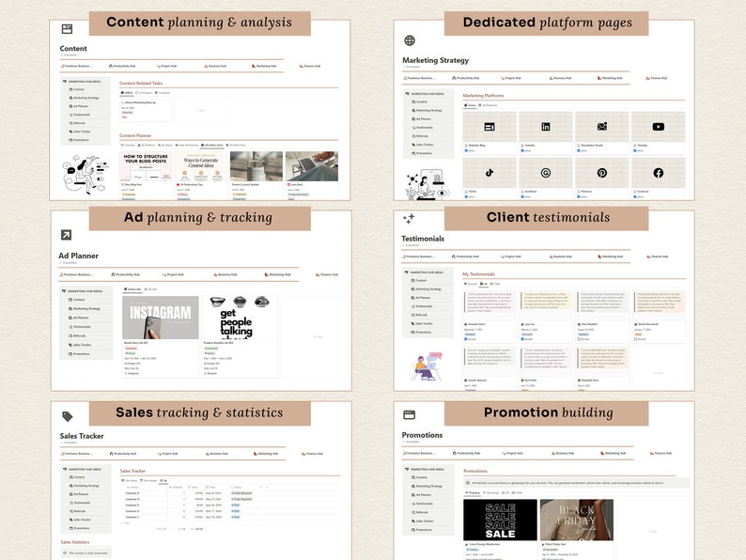746x560 pixels.
Task: Click Business Hub icon on Testimonials page
Action: (552, 257)
